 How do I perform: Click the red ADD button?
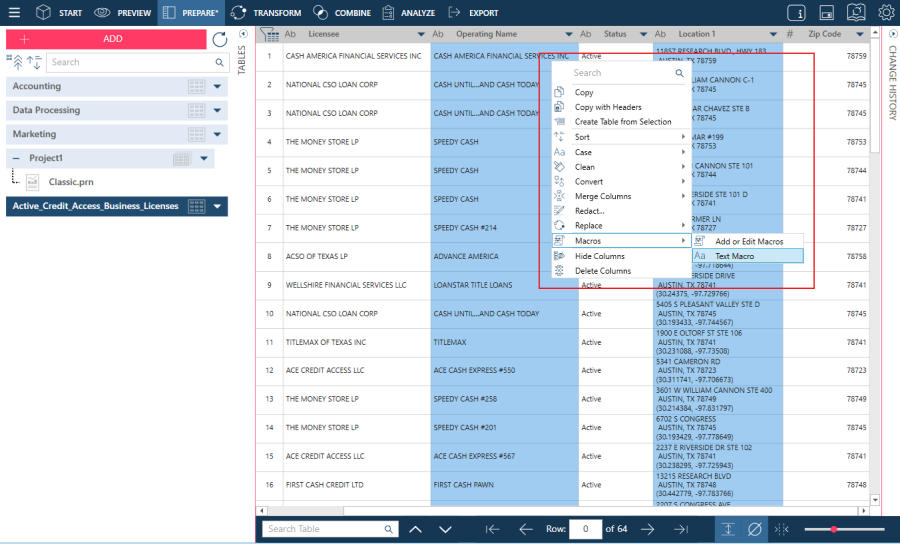[106, 39]
